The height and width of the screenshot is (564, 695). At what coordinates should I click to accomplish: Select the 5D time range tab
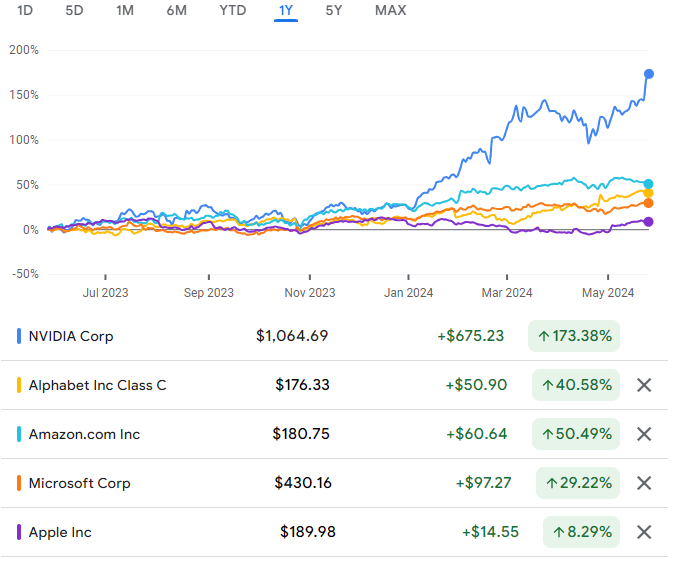(75, 11)
